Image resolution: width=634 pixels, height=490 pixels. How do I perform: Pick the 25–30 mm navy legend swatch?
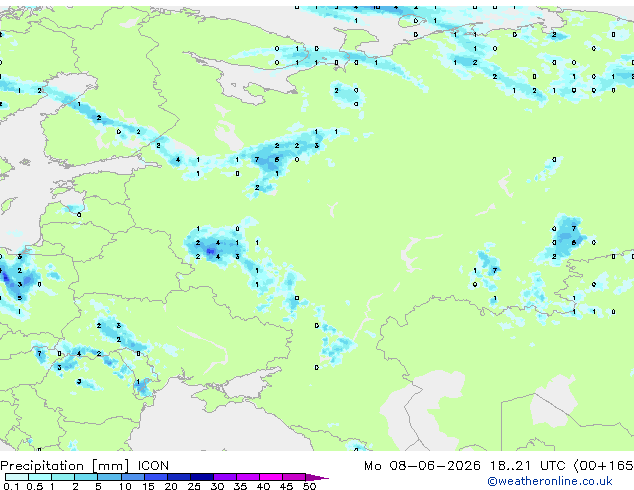(x=202, y=477)
